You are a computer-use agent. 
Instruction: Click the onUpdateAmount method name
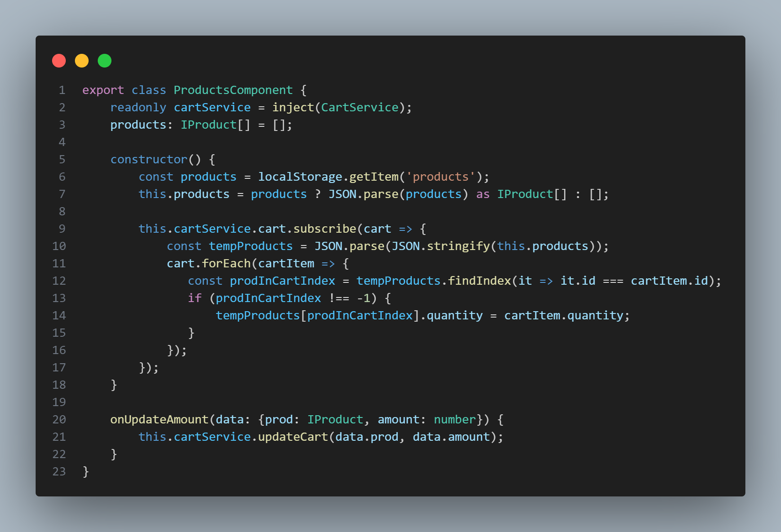coord(159,419)
